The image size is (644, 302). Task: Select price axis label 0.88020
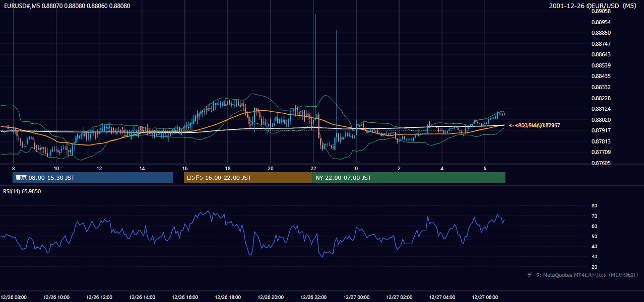click(x=601, y=120)
